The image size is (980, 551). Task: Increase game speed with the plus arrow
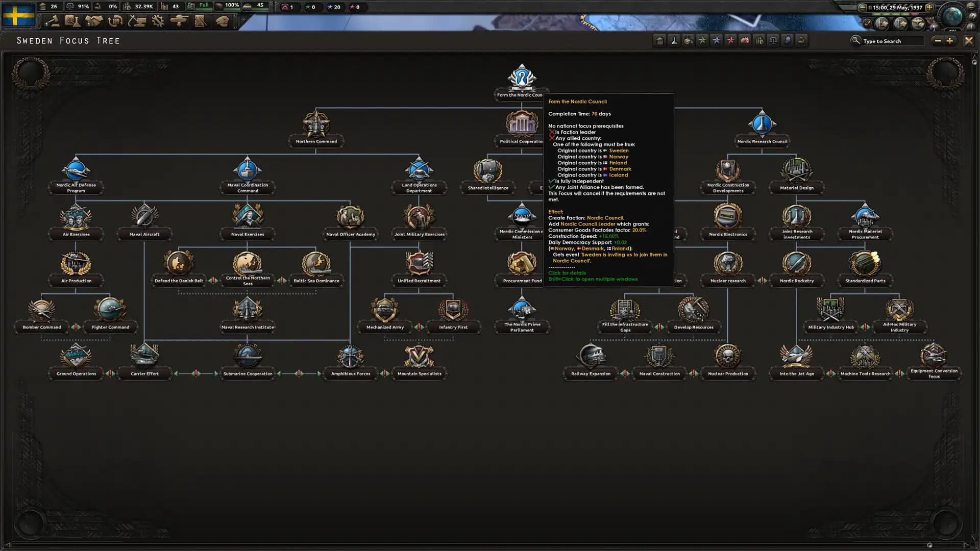929,7
